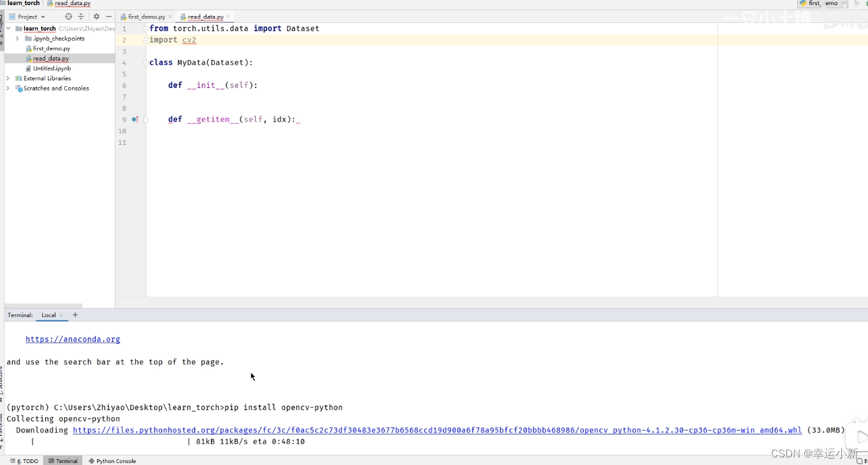Image resolution: width=868 pixels, height=465 pixels.
Task: Fold the import block at line 1
Action: (x=146, y=29)
